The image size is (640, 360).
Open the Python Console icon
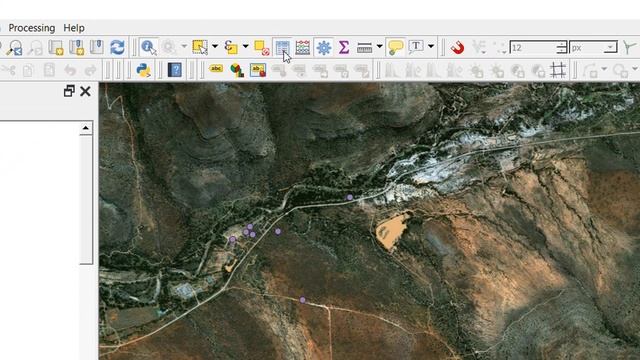click(143, 70)
